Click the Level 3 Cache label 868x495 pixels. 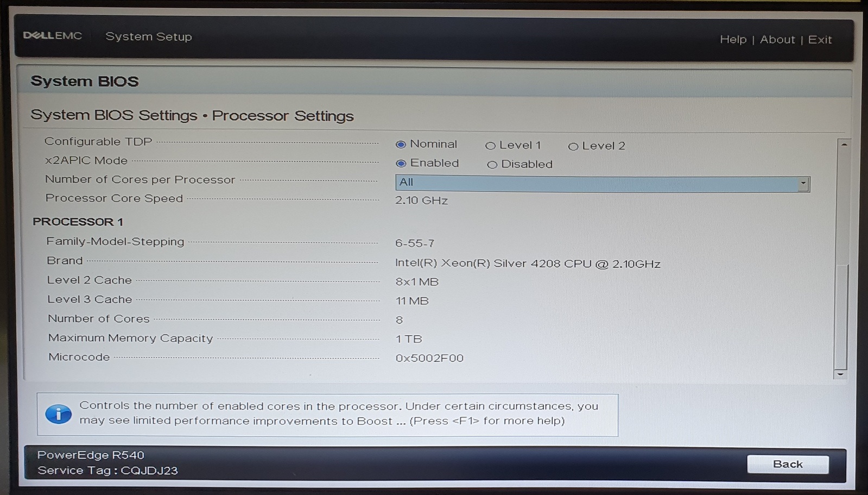tap(90, 299)
